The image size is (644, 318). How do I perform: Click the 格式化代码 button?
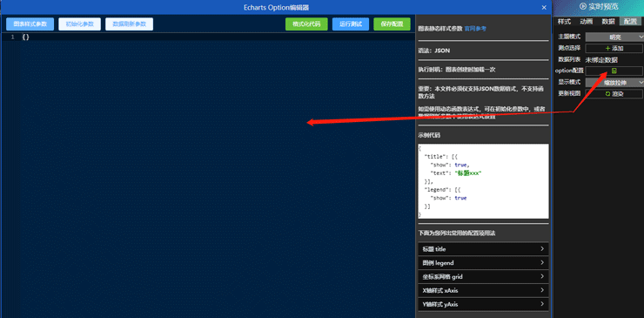coord(306,24)
